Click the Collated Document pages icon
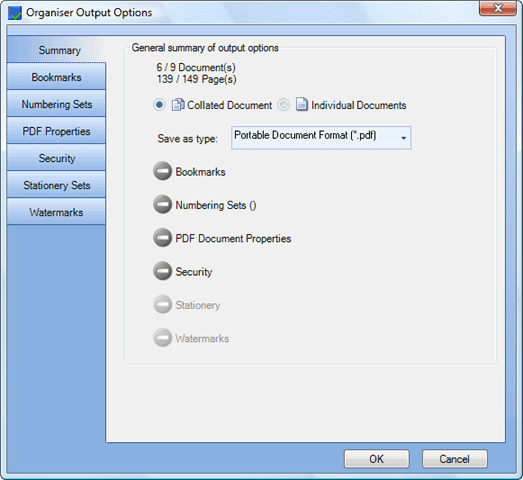523x480 pixels. (x=178, y=105)
